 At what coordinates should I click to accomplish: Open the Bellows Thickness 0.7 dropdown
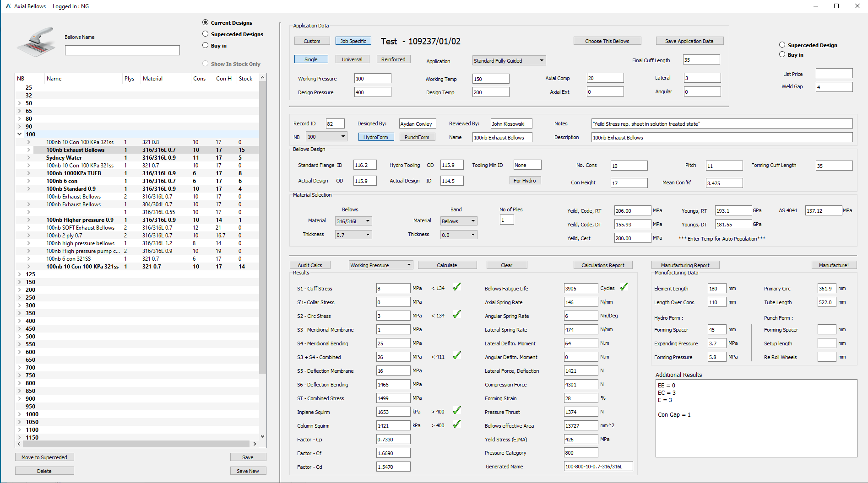pyautogui.click(x=353, y=235)
